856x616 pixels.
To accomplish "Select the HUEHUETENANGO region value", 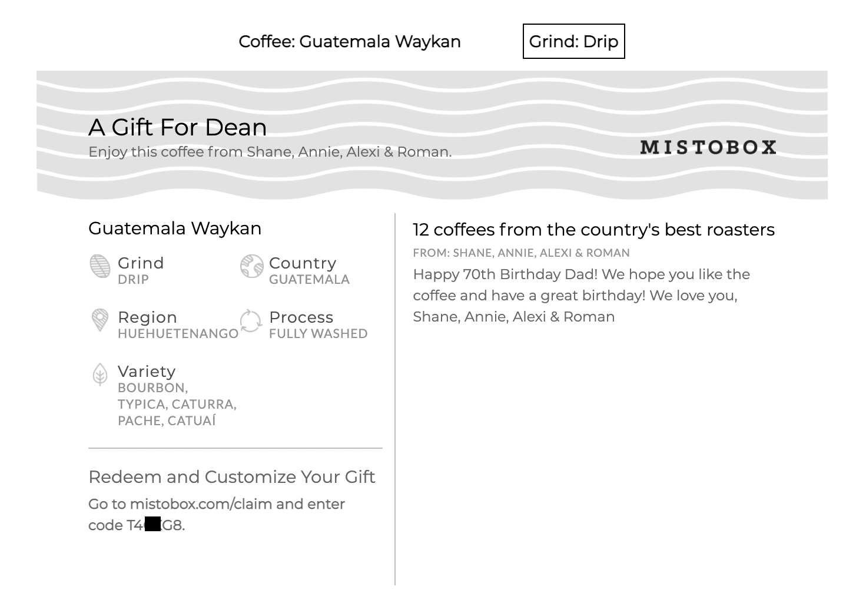I will (178, 334).
